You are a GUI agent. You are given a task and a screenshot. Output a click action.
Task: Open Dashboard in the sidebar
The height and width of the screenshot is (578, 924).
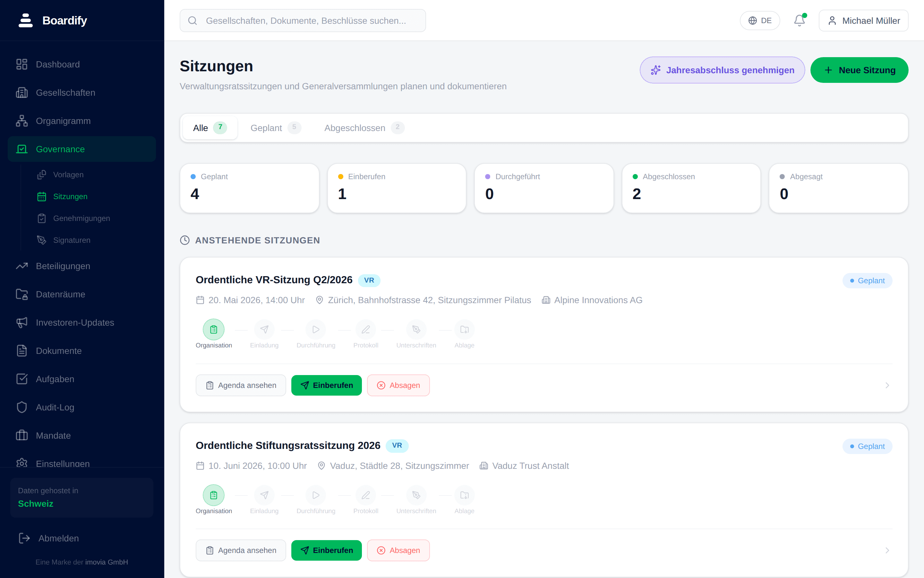82,64
